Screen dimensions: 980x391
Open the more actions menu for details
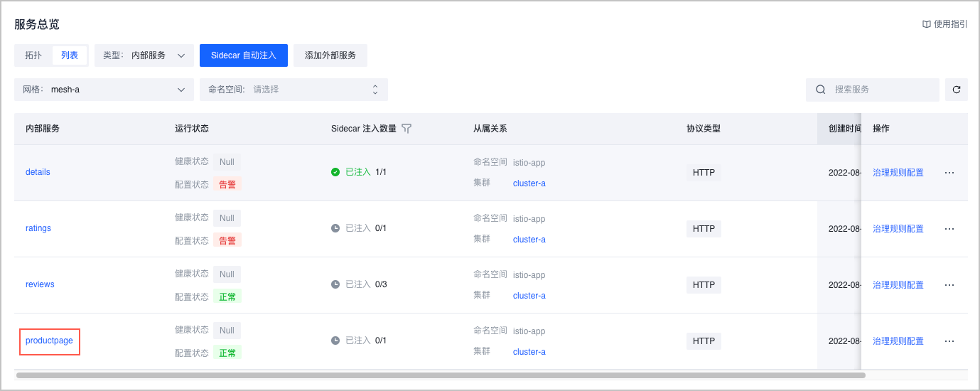pos(949,173)
